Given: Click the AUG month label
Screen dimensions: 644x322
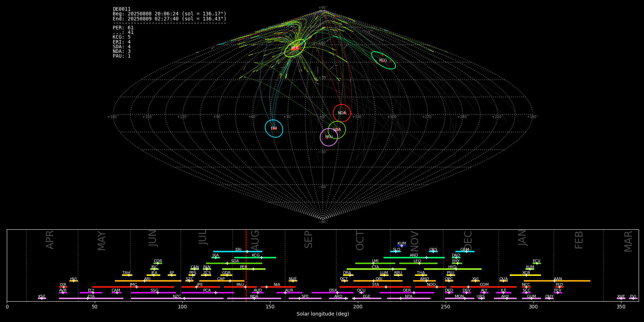Looking at the screenshot, I should (255, 240).
